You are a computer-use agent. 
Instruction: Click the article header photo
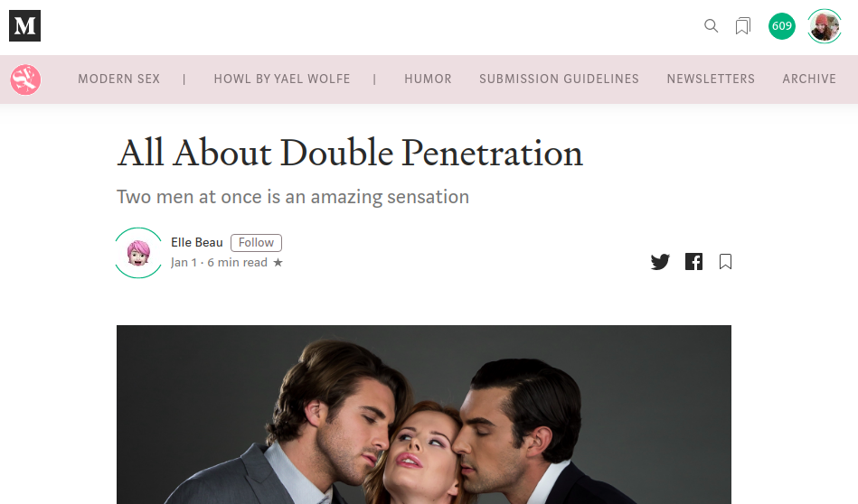423,415
